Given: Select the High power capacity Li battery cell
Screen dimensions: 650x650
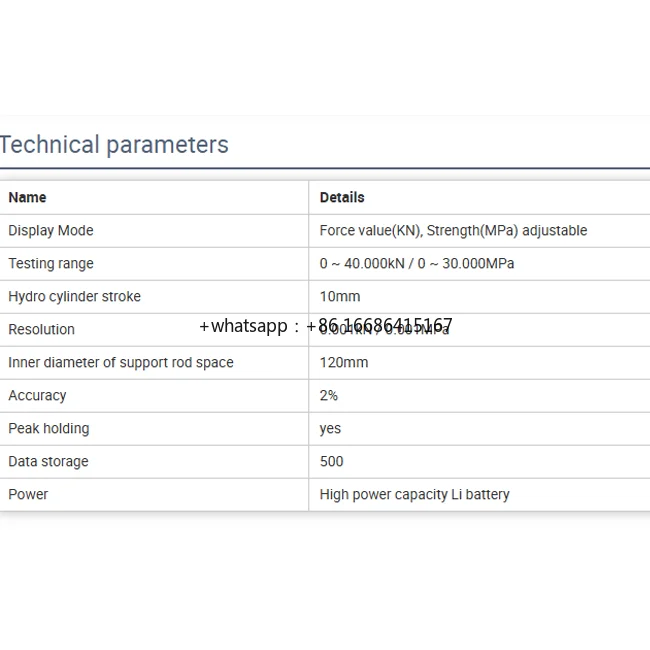Looking at the screenshot, I should coord(415,494).
